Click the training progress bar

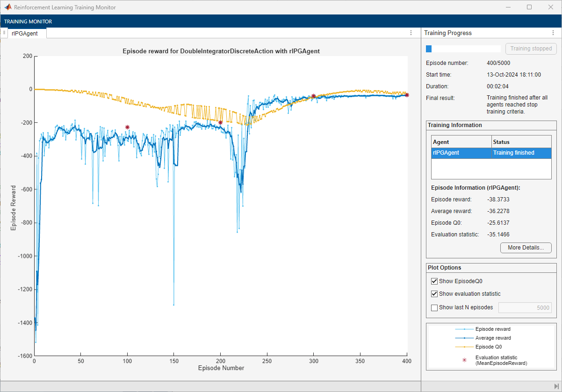tap(463, 49)
